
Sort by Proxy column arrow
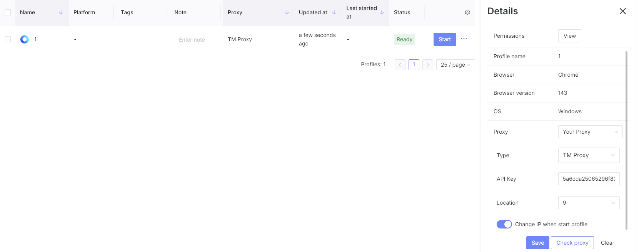[287, 12]
